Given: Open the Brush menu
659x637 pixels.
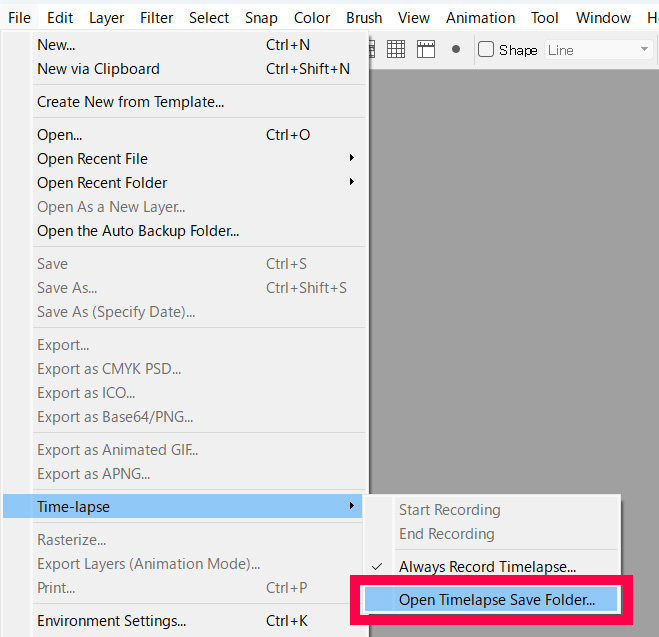Looking at the screenshot, I should click(364, 18).
